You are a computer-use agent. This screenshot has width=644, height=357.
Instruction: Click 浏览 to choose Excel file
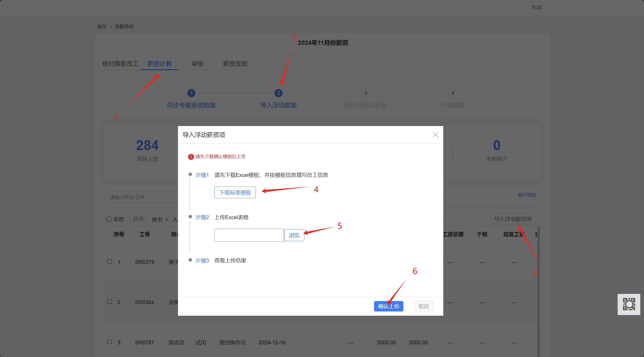tap(294, 235)
